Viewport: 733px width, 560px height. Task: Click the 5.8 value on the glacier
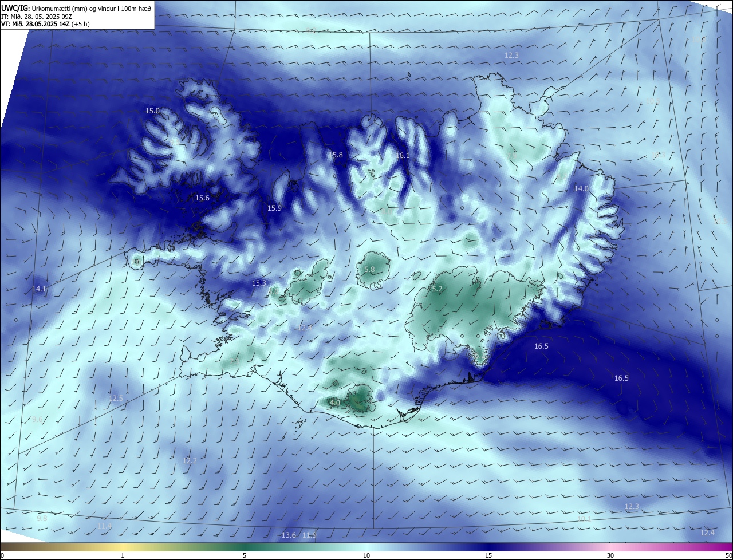[x=369, y=270]
